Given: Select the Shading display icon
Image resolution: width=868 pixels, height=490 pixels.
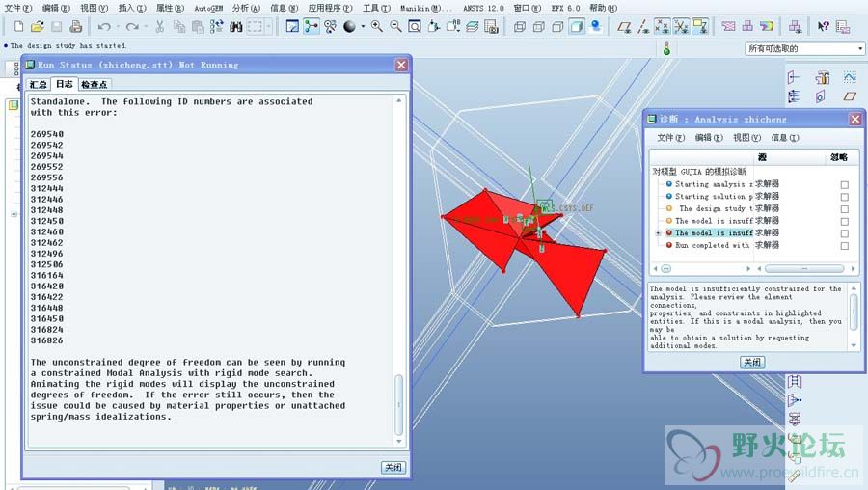Looking at the screenshot, I should tap(577, 26).
